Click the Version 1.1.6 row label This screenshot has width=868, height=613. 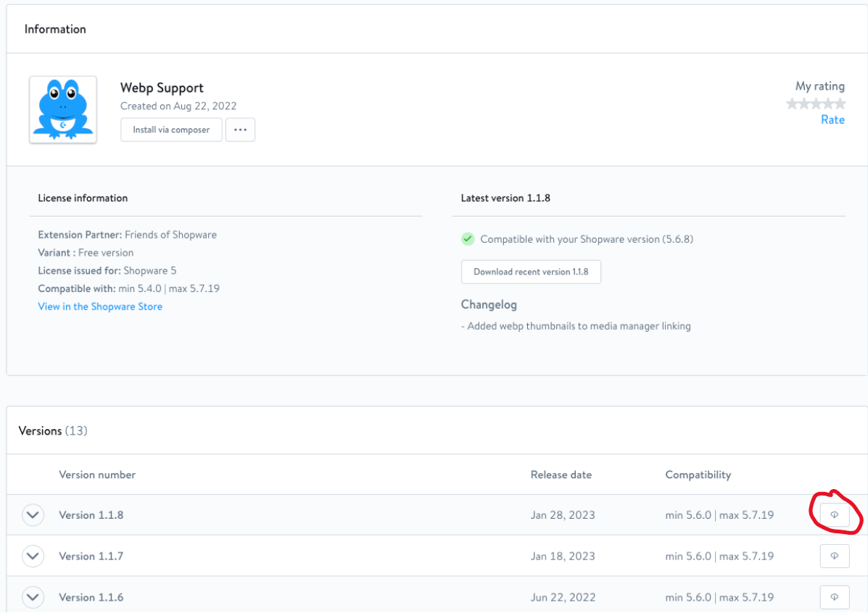(x=91, y=598)
